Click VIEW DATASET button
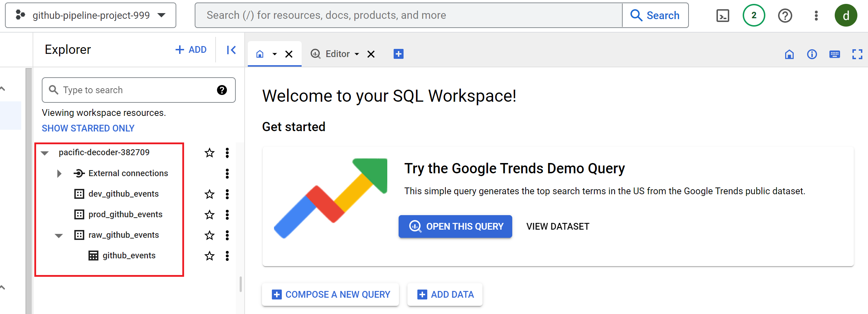 click(x=558, y=226)
